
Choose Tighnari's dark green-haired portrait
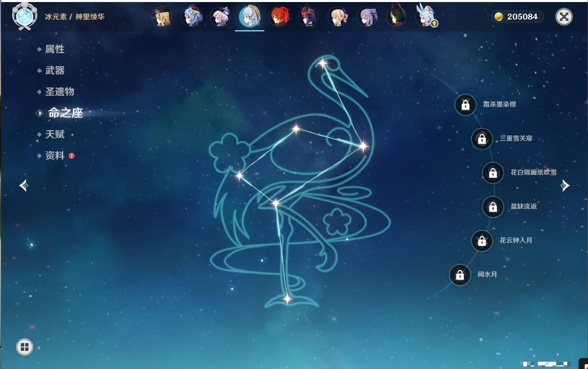396,17
